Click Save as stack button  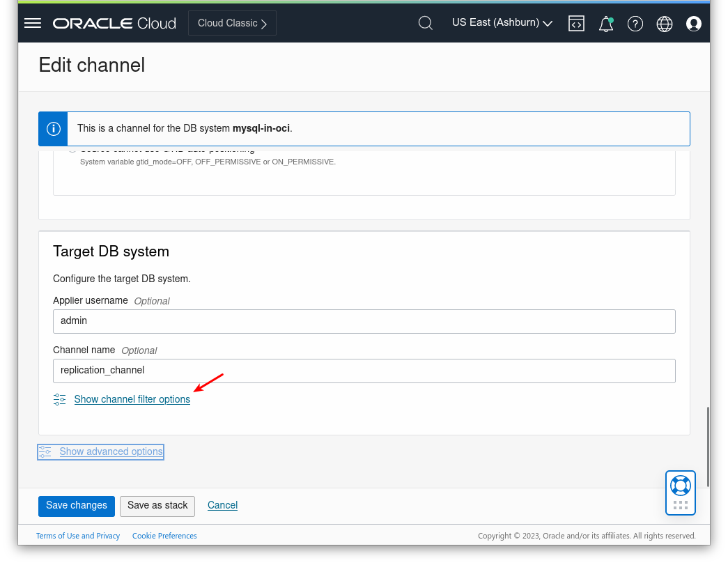[x=157, y=506]
